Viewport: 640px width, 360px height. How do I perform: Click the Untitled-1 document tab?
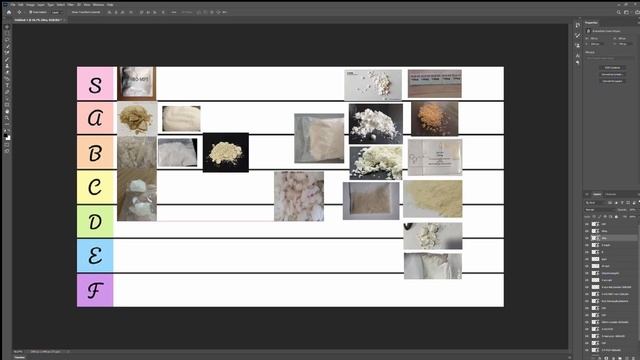pyautogui.click(x=38, y=20)
